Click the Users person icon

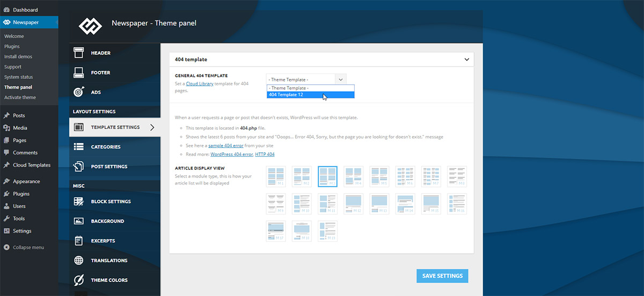(x=6, y=206)
